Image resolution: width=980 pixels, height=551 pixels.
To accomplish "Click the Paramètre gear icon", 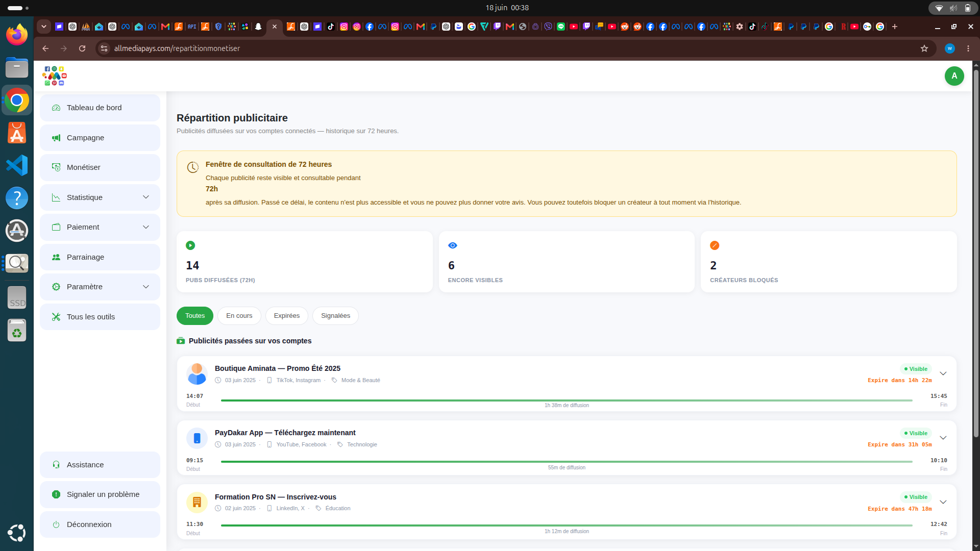I will [56, 287].
